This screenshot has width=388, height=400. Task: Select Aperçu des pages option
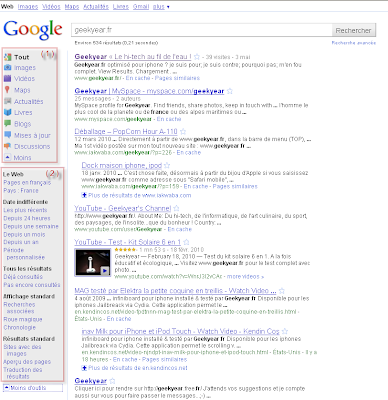[27, 362]
